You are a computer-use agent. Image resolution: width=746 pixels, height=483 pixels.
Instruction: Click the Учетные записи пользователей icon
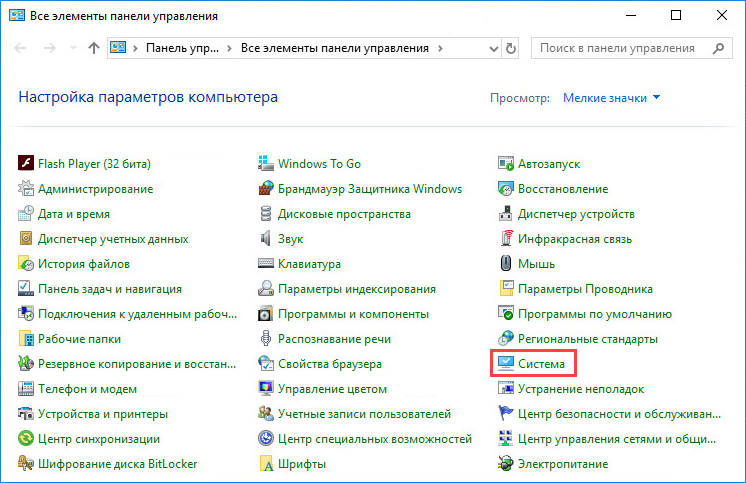[265, 414]
